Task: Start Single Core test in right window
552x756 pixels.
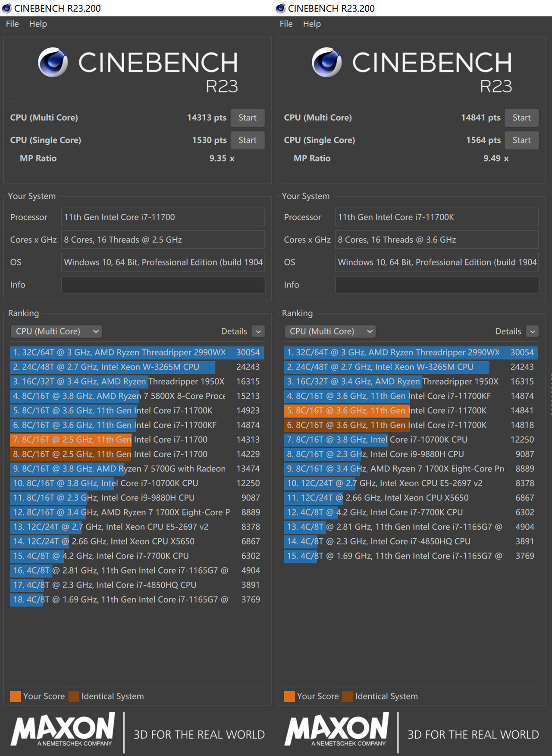Action: coord(522,140)
